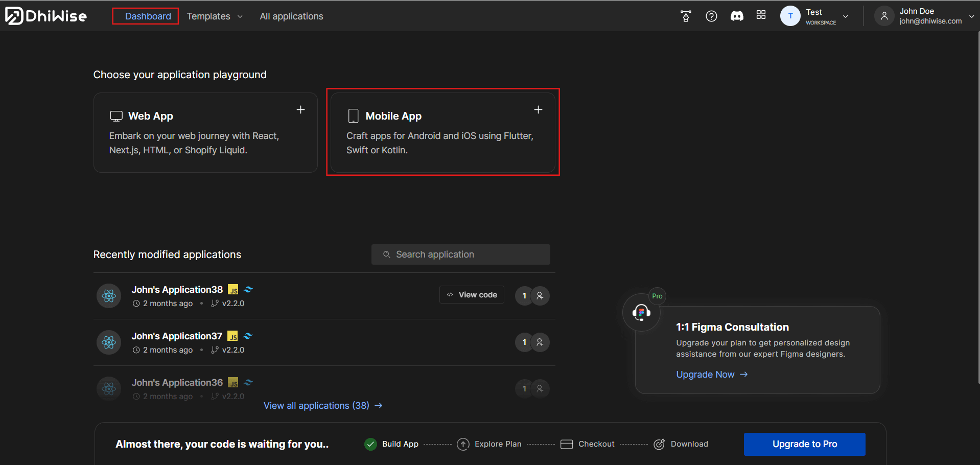Open John's Application37
The height and width of the screenshot is (465, 980).
pos(177,336)
